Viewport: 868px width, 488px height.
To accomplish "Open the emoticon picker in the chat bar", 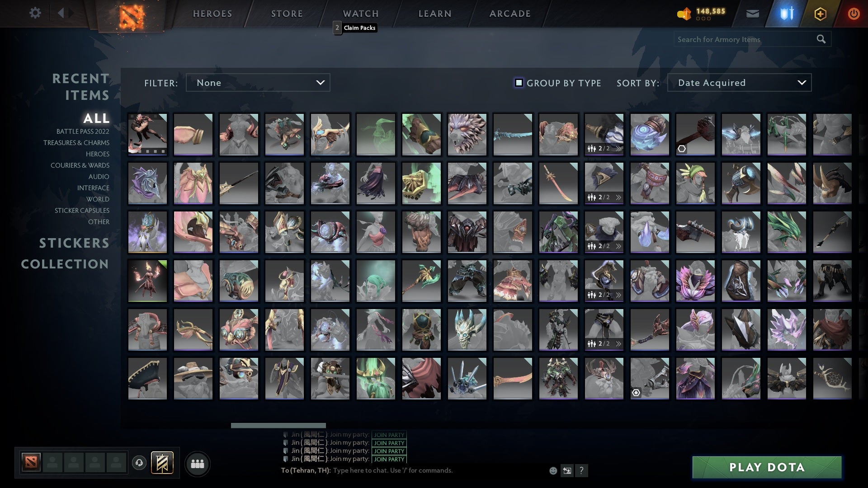I will (552, 470).
